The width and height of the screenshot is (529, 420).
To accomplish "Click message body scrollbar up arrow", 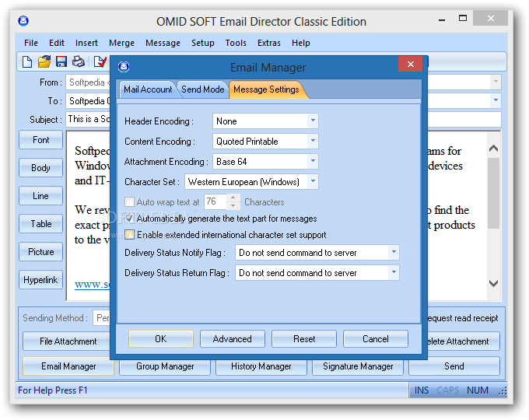I will click(493, 148).
